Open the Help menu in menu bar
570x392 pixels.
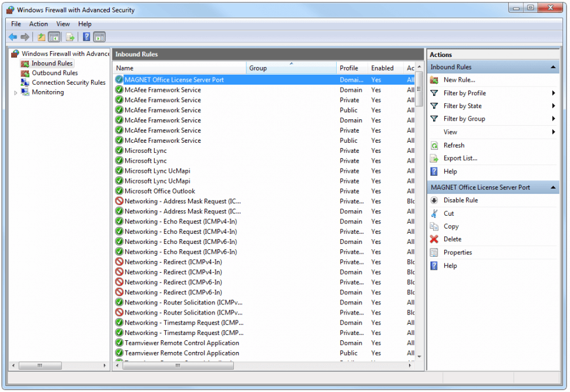[85, 24]
